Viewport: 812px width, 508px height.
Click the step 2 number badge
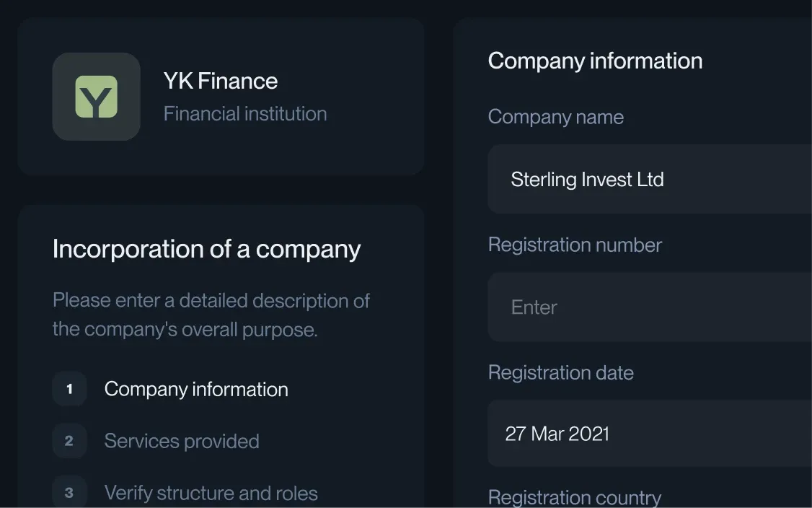(69, 441)
